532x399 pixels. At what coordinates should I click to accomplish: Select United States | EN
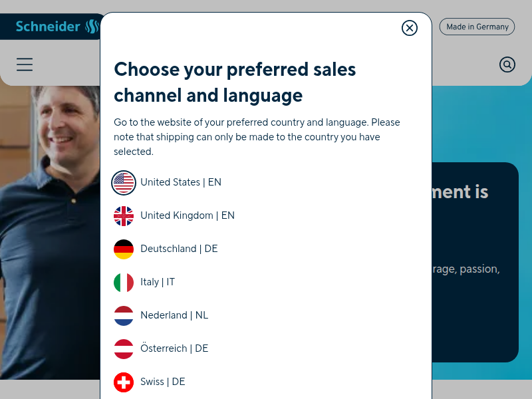[181, 182]
